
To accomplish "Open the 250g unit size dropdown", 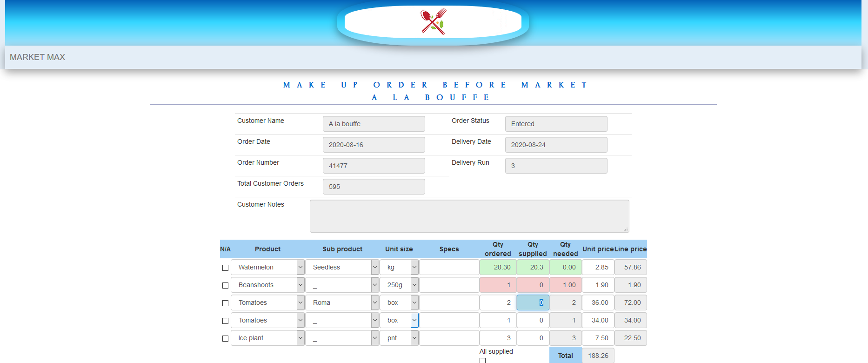I will (400, 285).
